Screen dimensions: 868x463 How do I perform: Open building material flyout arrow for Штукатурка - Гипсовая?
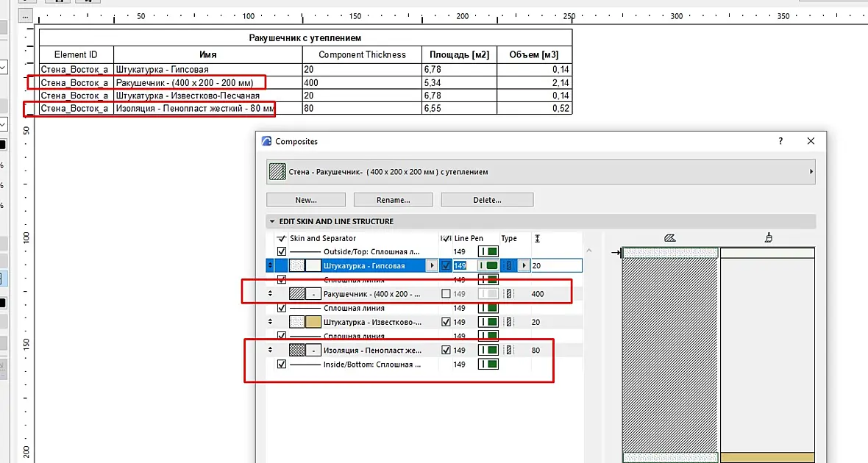tap(433, 265)
